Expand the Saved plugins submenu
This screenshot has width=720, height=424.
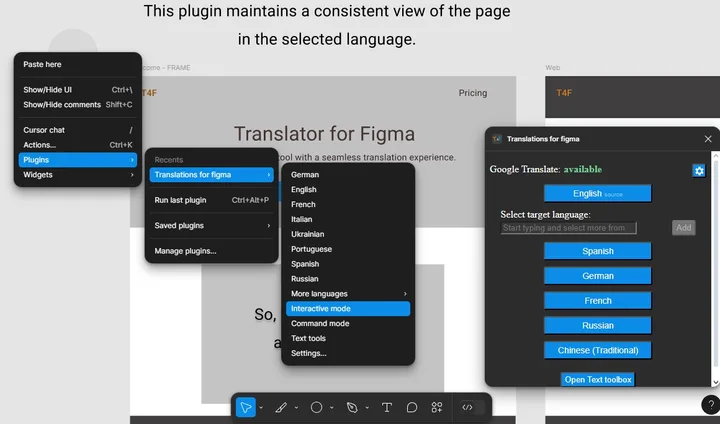[211, 226]
